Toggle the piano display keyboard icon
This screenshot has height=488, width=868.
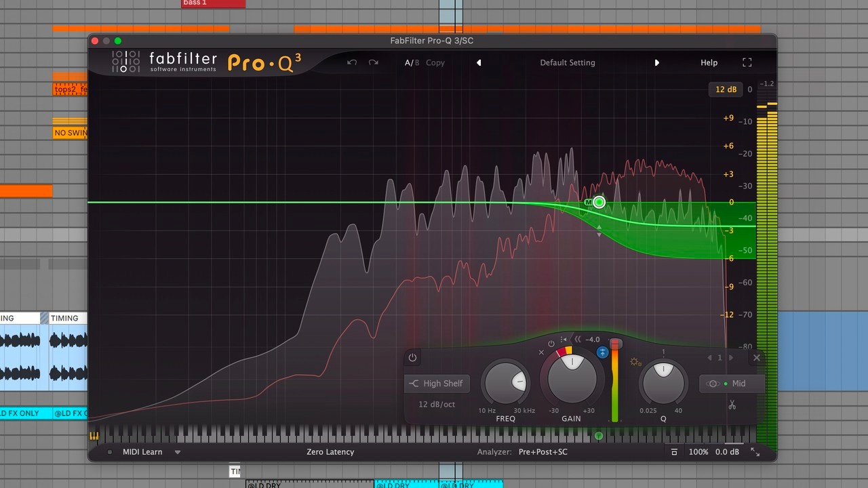click(94, 436)
